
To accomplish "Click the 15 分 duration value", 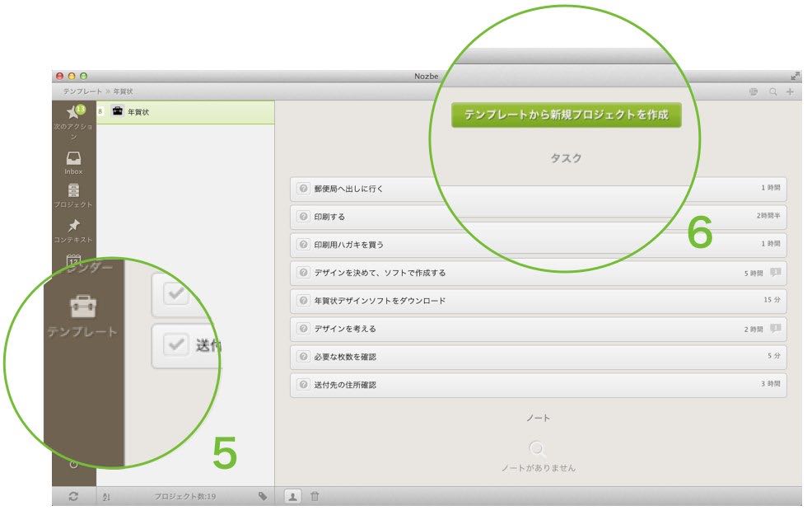I will point(772,299).
